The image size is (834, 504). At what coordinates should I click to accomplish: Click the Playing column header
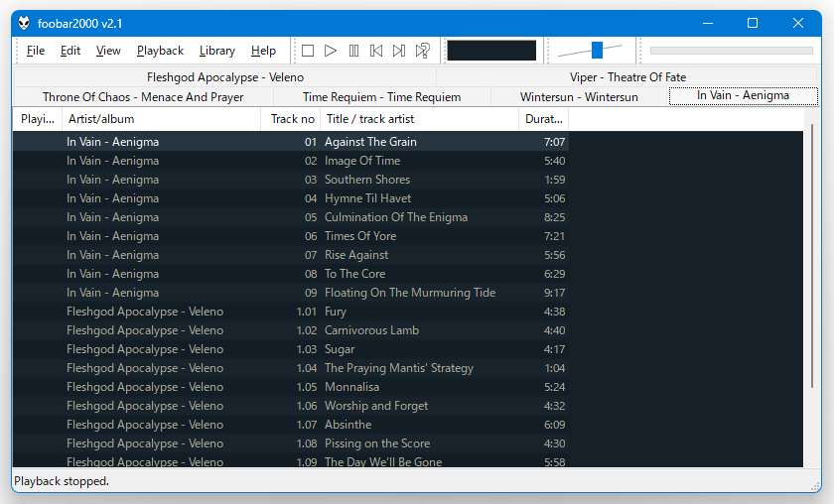[38, 119]
